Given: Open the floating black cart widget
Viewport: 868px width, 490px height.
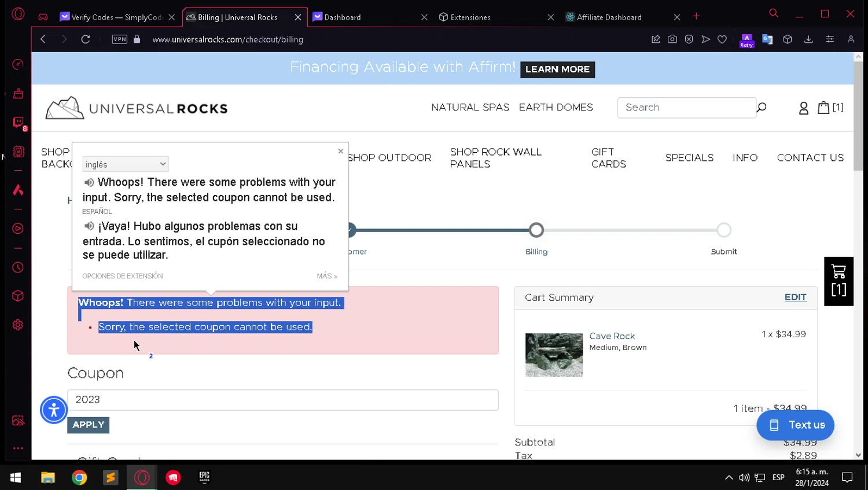Looking at the screenshot, I should coord(838,281).
